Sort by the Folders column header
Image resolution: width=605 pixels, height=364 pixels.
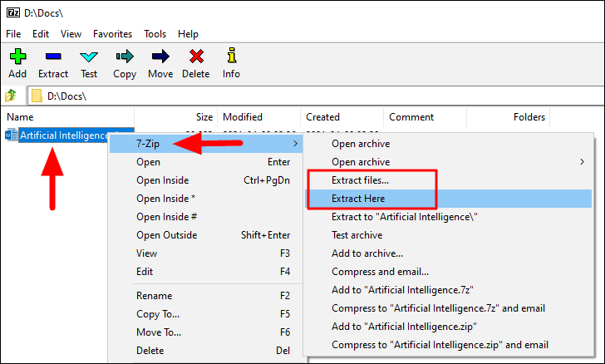click(508, 117)
